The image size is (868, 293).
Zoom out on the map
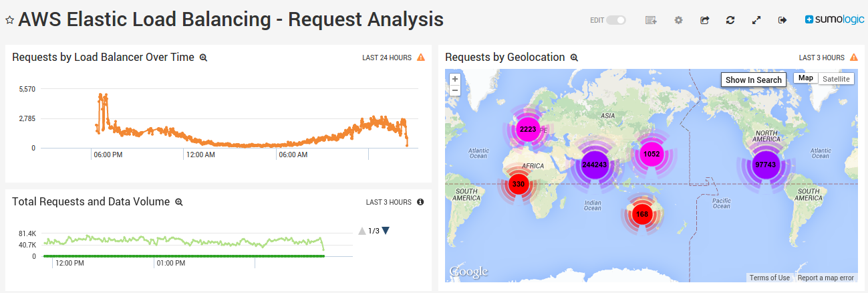click(x=455, y=90)
